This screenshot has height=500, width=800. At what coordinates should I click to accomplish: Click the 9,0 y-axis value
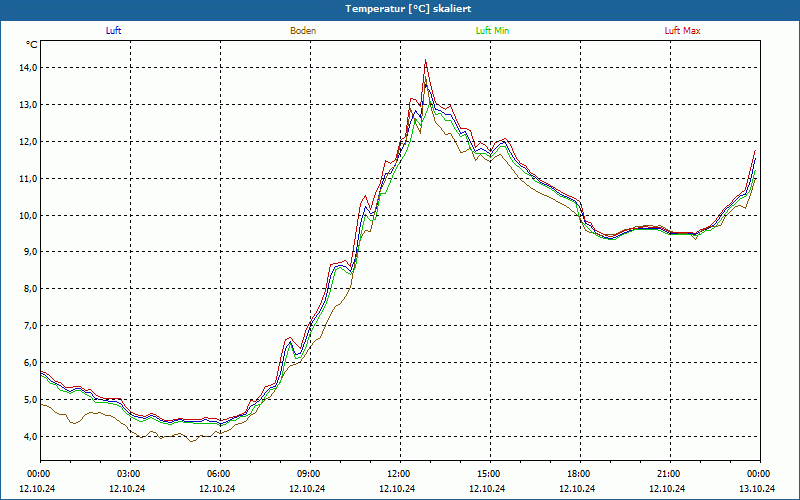tap(30, 252)
